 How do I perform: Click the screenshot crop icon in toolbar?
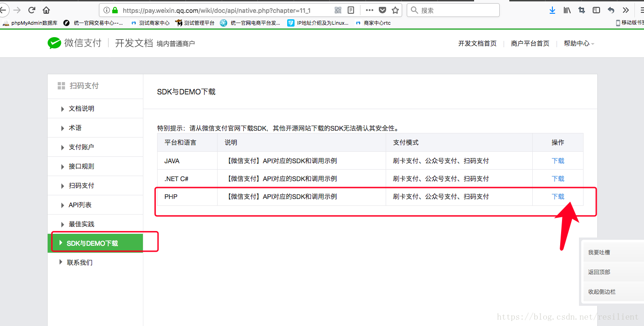click(582, 10)
